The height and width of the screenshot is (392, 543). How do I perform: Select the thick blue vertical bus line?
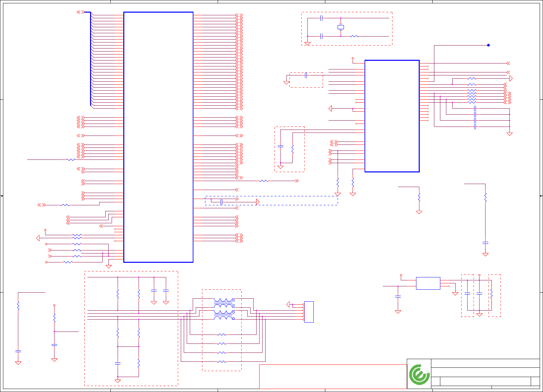click(90, 59)
